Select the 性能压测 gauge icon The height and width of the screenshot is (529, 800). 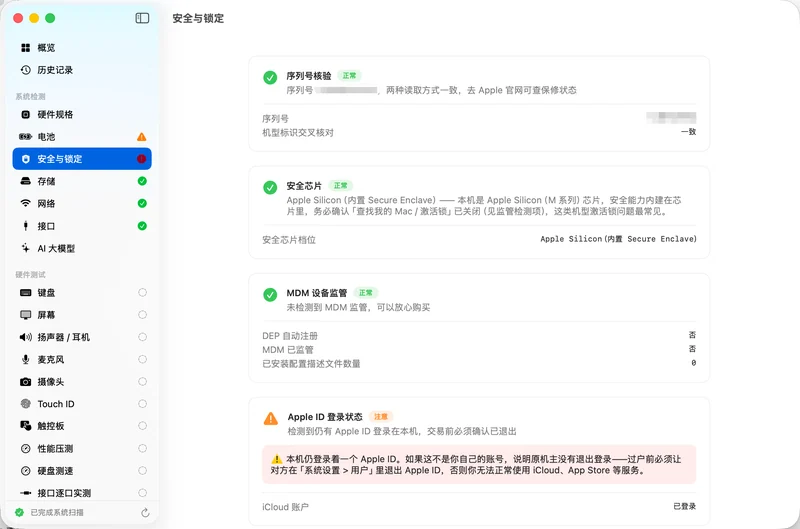tap(26, 448)
